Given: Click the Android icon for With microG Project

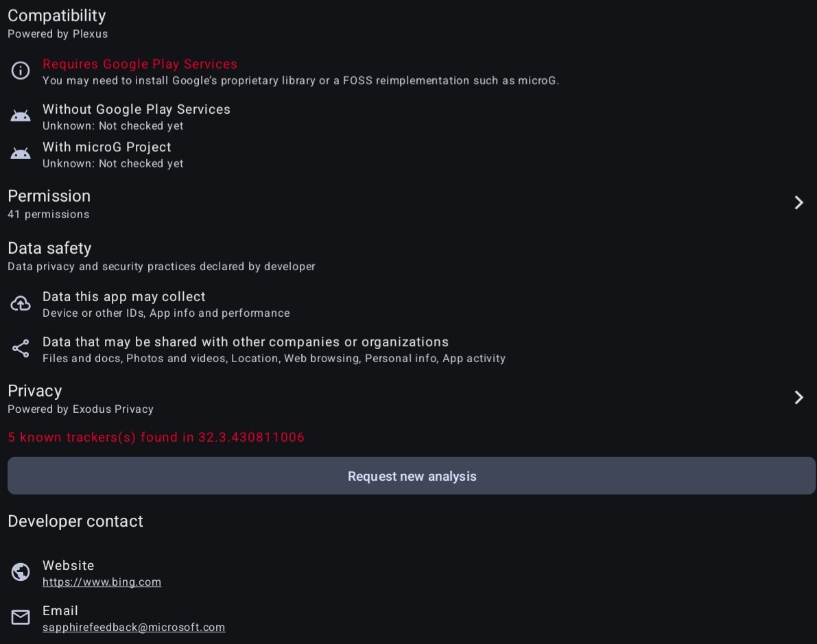Looking at the screenshot, I should (x=21, y=154).
